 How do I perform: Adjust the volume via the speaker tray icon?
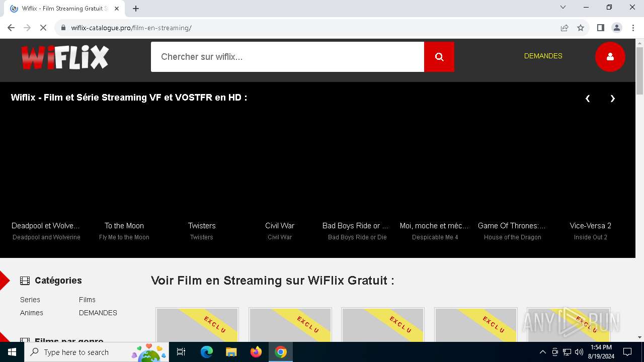(579, 352)
